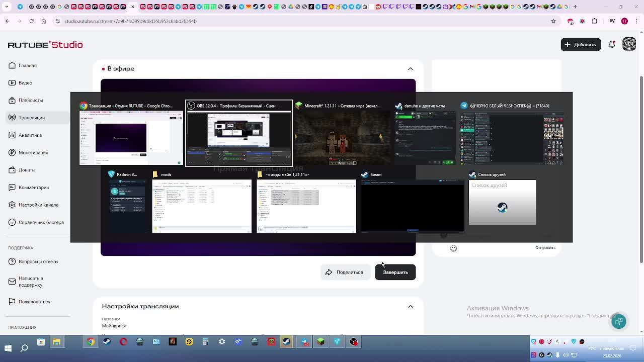Select the Трансляции Google Chrome window thumbnail
Image resolution: width=644 pixels, height=362 pixels.
(131, 134)
